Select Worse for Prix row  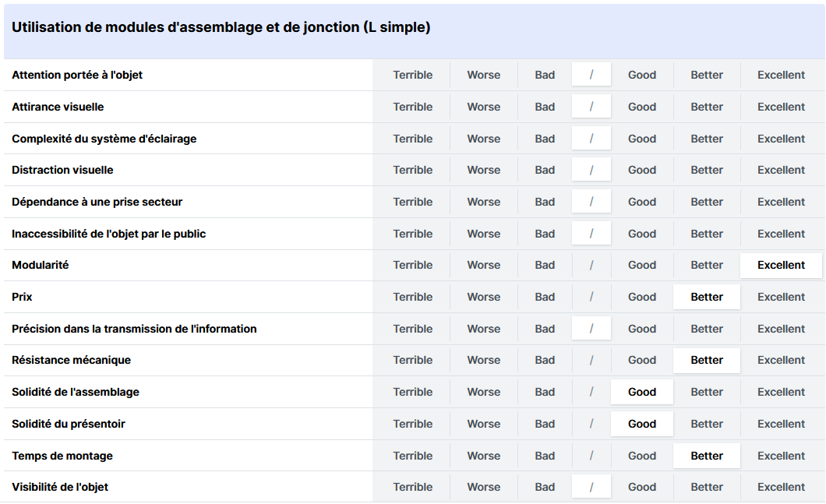483,297
